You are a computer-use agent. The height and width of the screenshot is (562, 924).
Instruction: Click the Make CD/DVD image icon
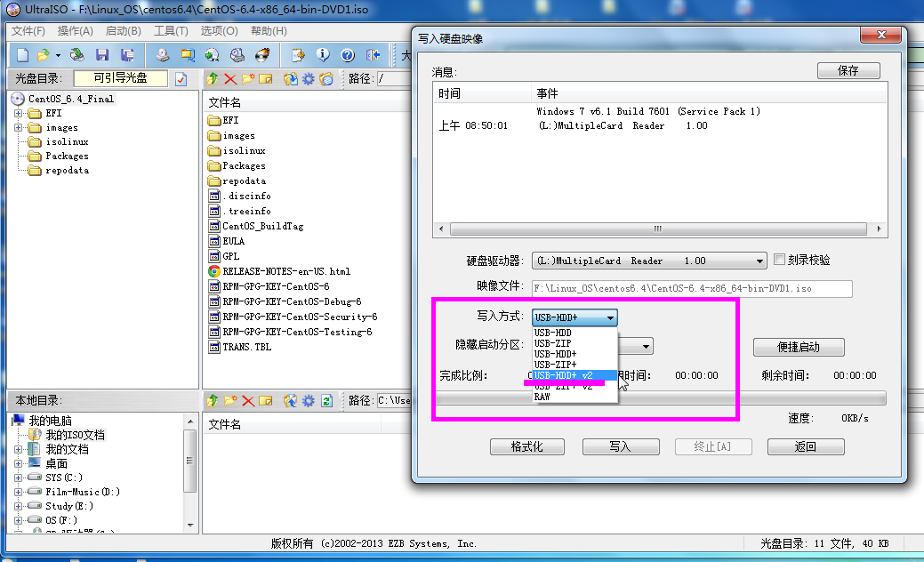(x=163, y=55)
